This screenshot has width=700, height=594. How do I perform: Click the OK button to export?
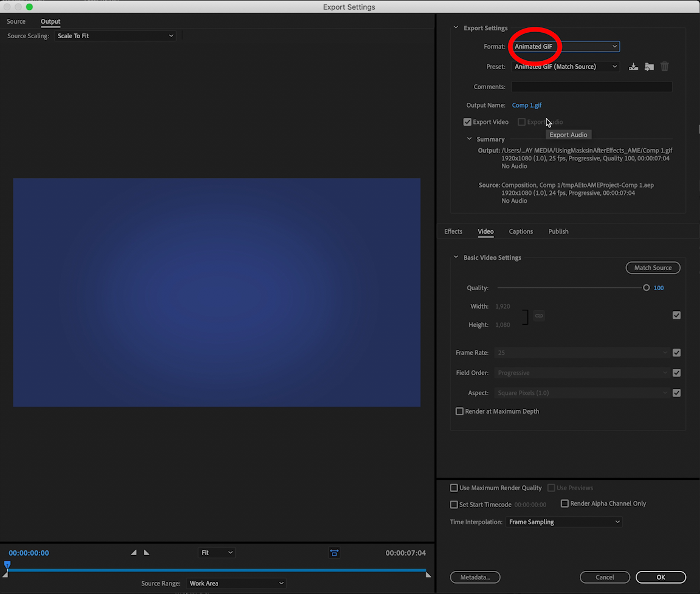pyautogui.click(x=661, y=577)
